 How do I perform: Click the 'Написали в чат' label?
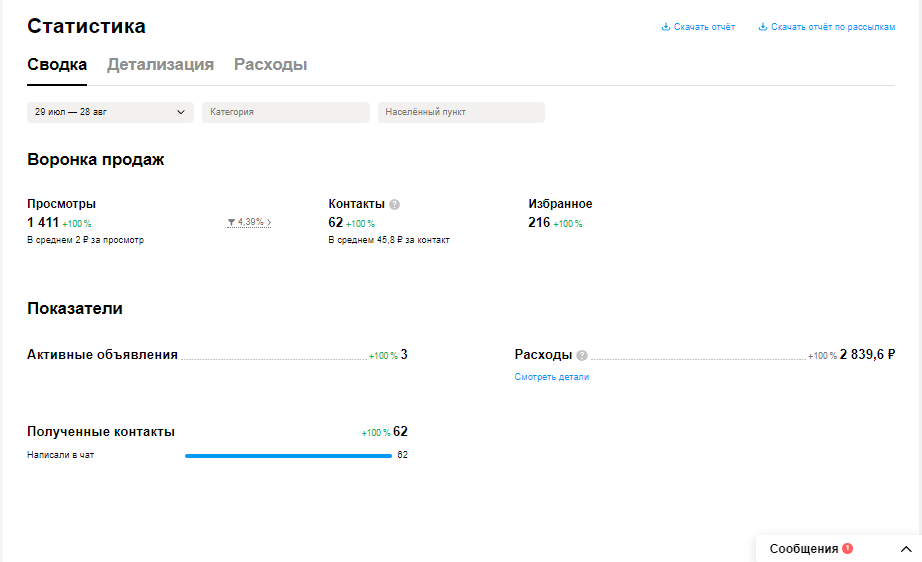[x=61, y=455]
